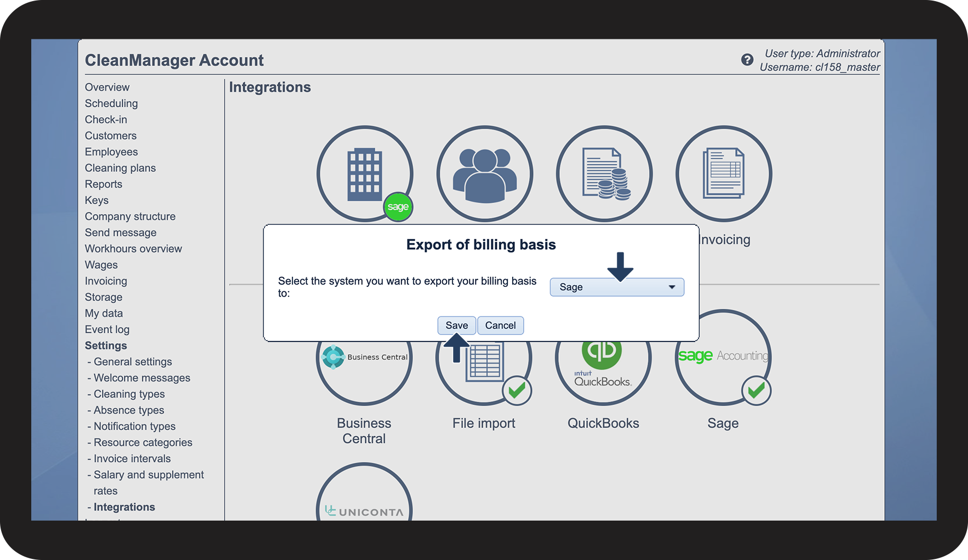Open General settings under Settings
This screenshot has height=560, width=968.
click(133, 362)
